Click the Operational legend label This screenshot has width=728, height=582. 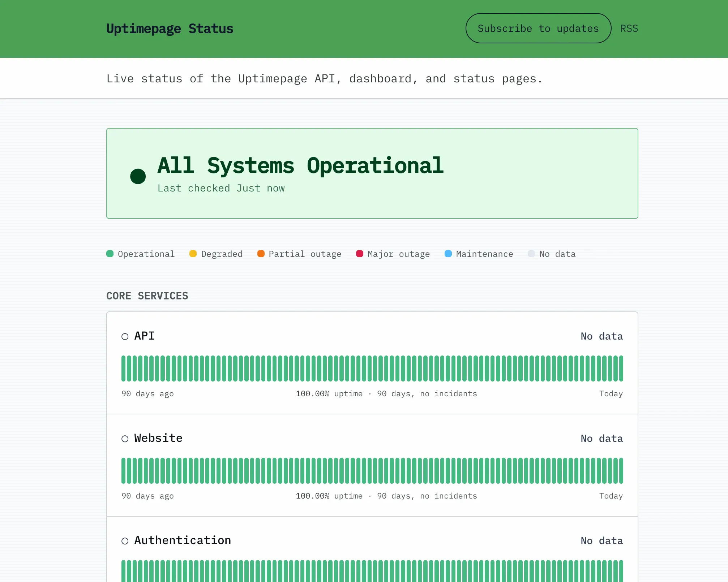pos(146,254)
